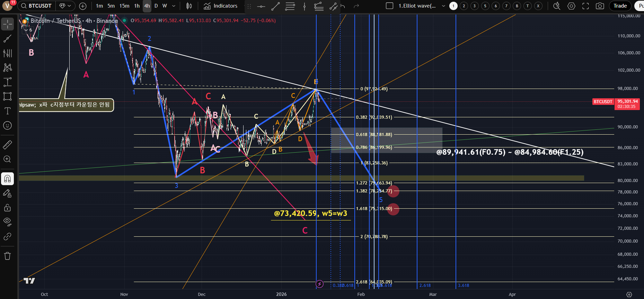This screenshot has width=644, height=299.
Task: Expand the time interval dropdown chevron
Action: [x=174, y=6]
